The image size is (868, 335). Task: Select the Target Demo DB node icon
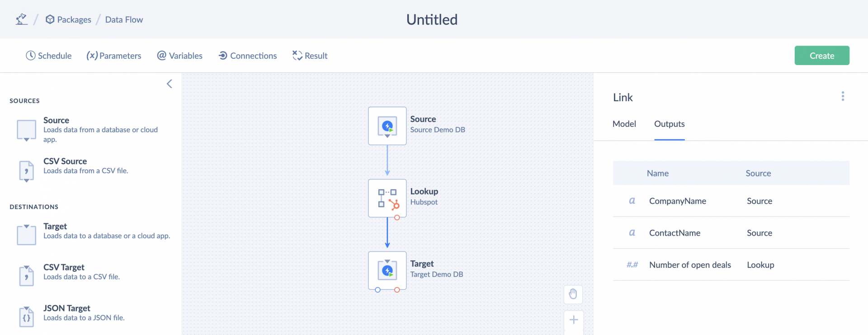coord(387,270)
